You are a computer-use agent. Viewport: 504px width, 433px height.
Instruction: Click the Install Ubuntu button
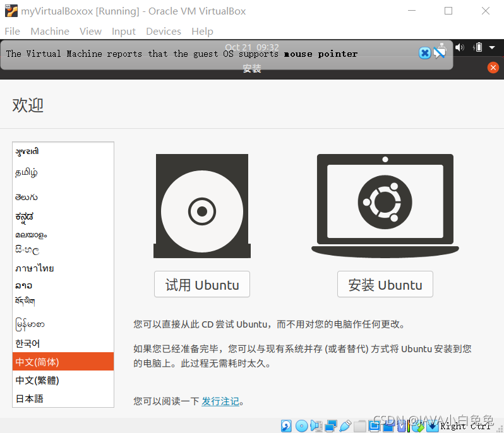(385, 284)
